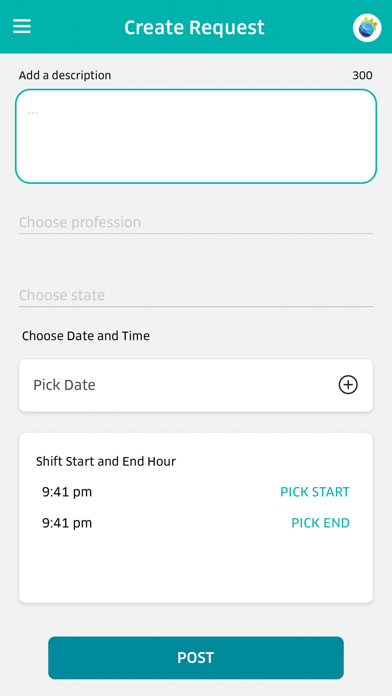Click the Add a description label
This screenshot has width=392, height=696.
(65, 75)
